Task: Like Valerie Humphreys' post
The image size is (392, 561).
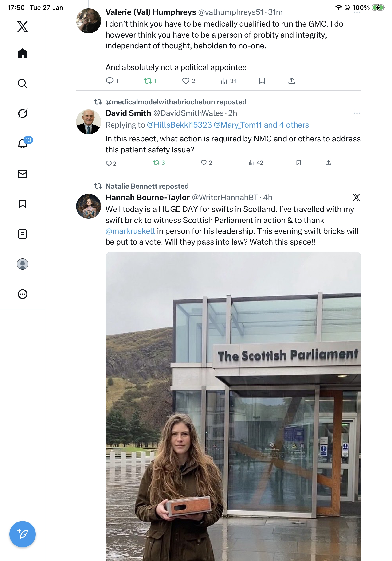Action: click(x=188, y=81)
